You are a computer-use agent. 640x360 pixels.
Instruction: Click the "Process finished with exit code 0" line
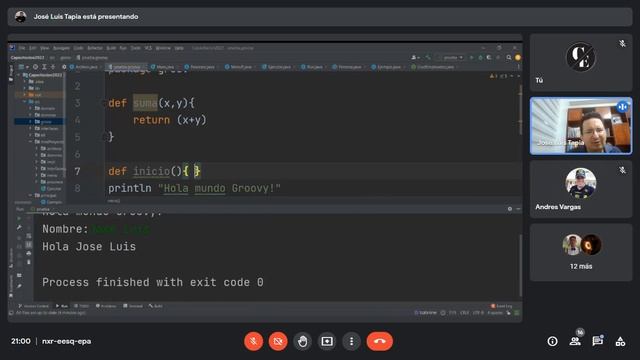click(x=153, y=282)
